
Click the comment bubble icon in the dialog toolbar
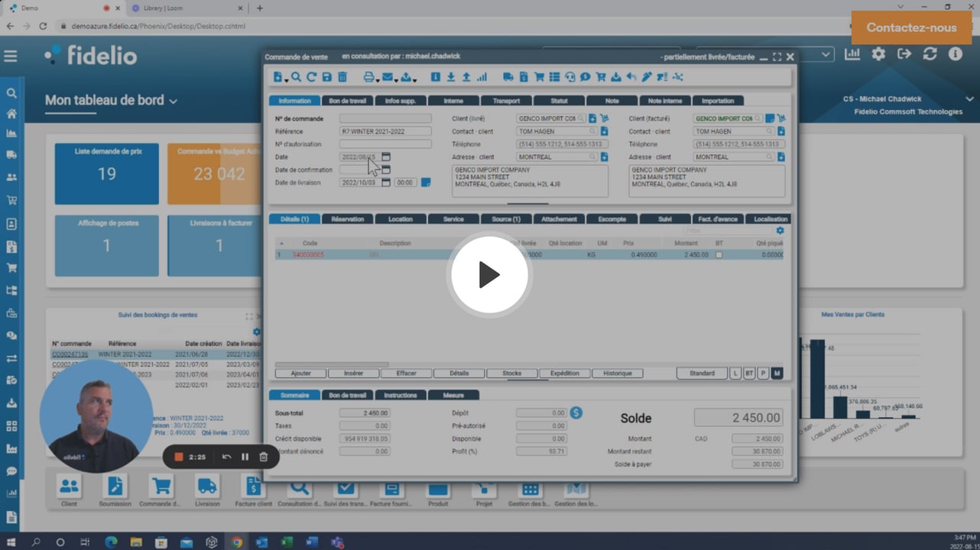(586, 77)
